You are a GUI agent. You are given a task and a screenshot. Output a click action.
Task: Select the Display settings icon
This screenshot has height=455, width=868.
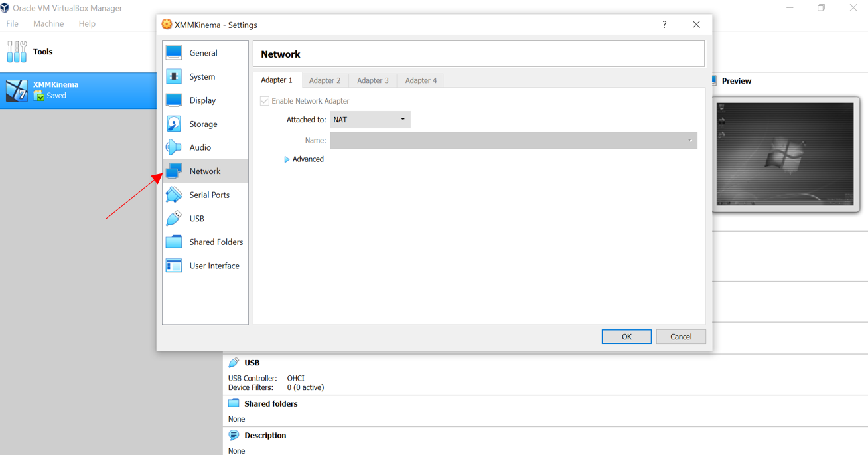click(x=174, y=100)
